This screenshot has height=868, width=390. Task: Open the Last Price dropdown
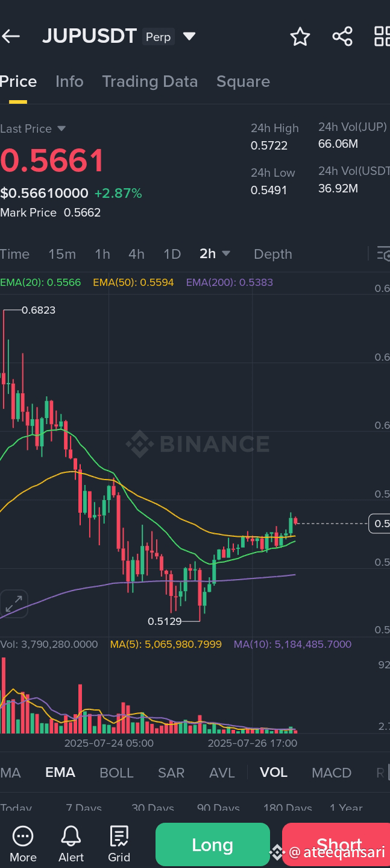(x=33, y=128)
